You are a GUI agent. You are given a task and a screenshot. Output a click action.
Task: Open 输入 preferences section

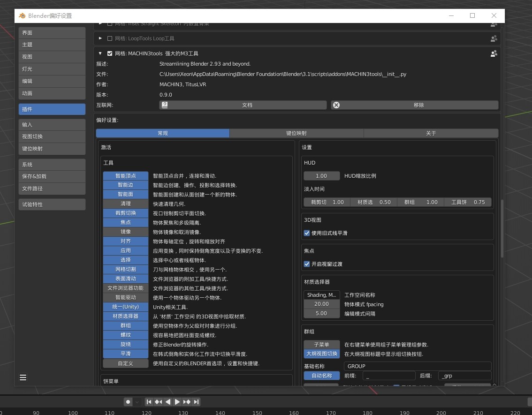(x=52, y=125)
